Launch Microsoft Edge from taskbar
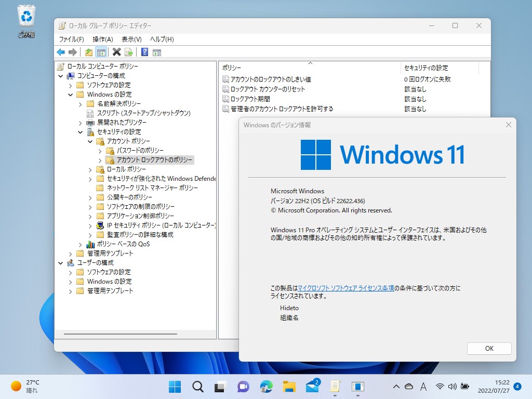This screenshot has width=532, height=399. [x=266, y=387]
